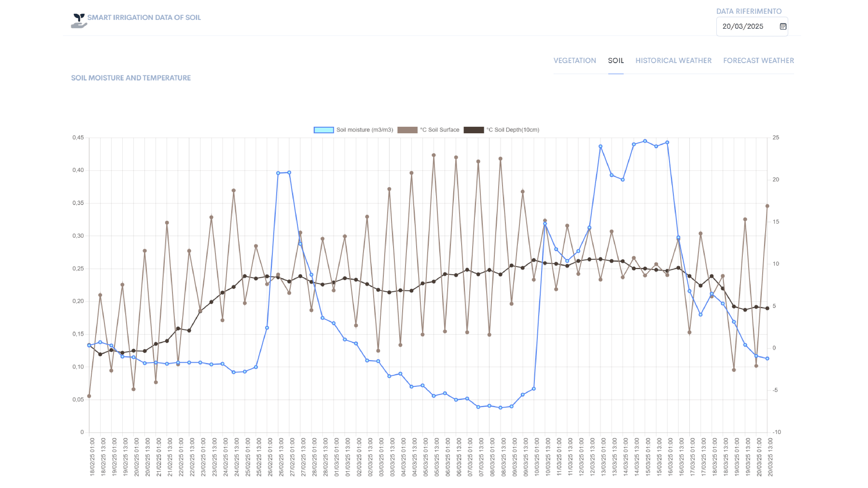Viewport: 868px width, 488px height.
Task: Hide °C Soil Depth(10cm) series via legend label
Action: coord(512,130)
